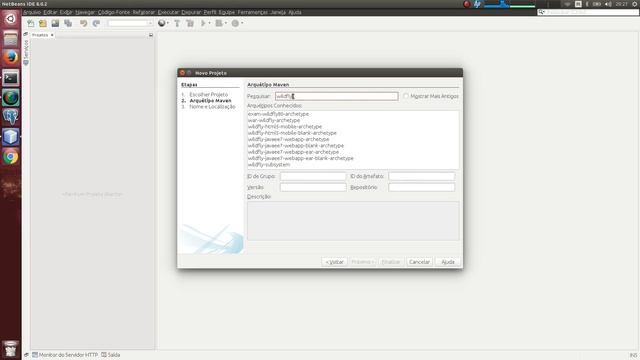Open the PostgreSQL elephant icon in dock

11,117
